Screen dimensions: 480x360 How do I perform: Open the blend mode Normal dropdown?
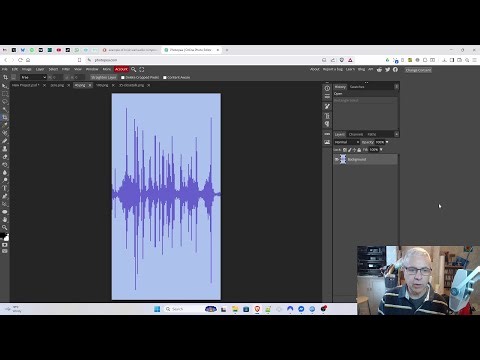[x=347, y=142]
